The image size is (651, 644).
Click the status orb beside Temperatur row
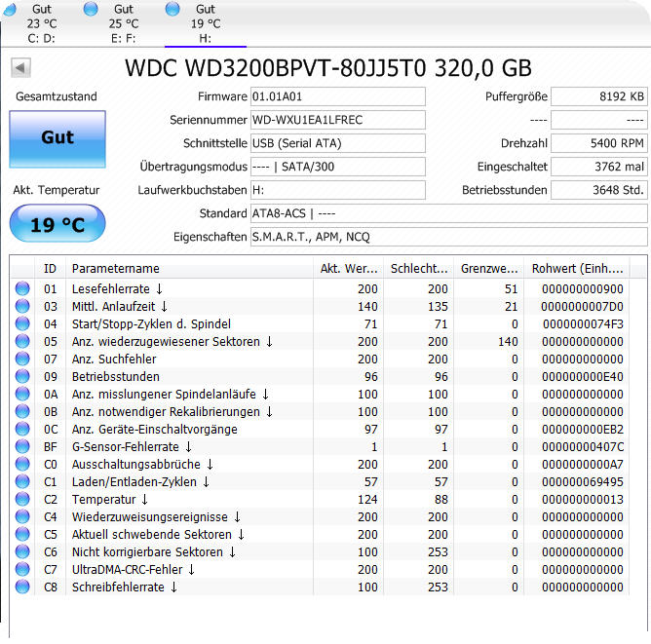coord(22,500)
